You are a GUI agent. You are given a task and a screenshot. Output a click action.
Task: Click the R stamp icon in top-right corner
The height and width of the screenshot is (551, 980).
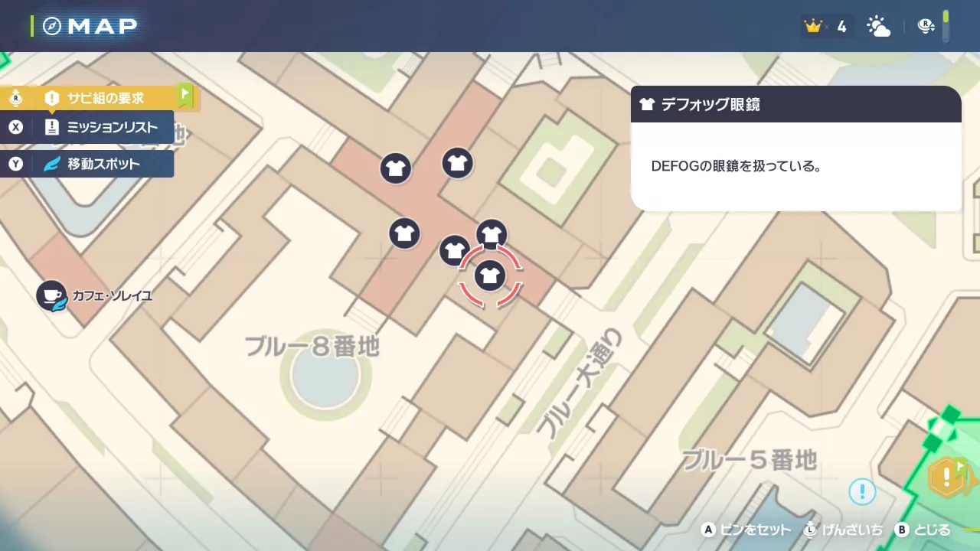point(926,25)
